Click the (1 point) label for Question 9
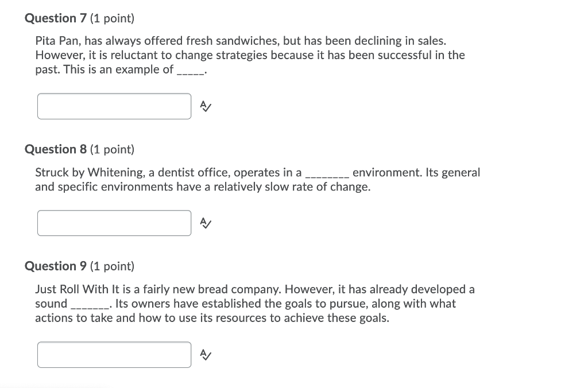This screenshot has width=588, height=388. (110, 266)
